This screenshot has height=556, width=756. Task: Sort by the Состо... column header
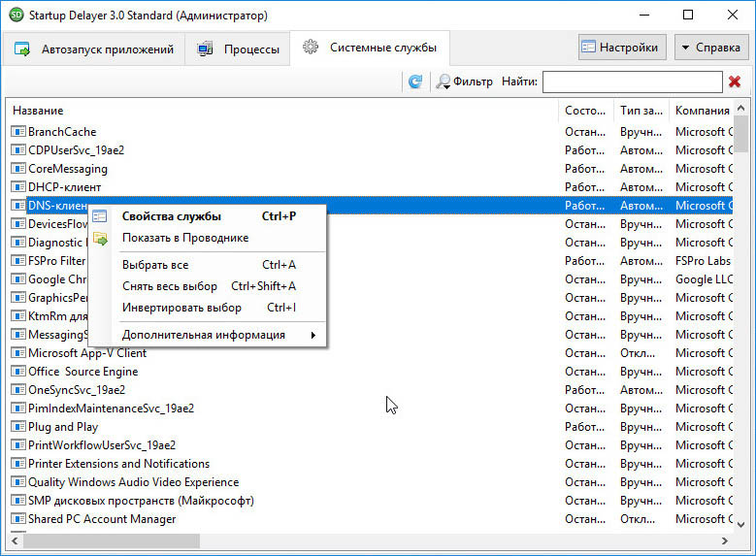(586, 111)
